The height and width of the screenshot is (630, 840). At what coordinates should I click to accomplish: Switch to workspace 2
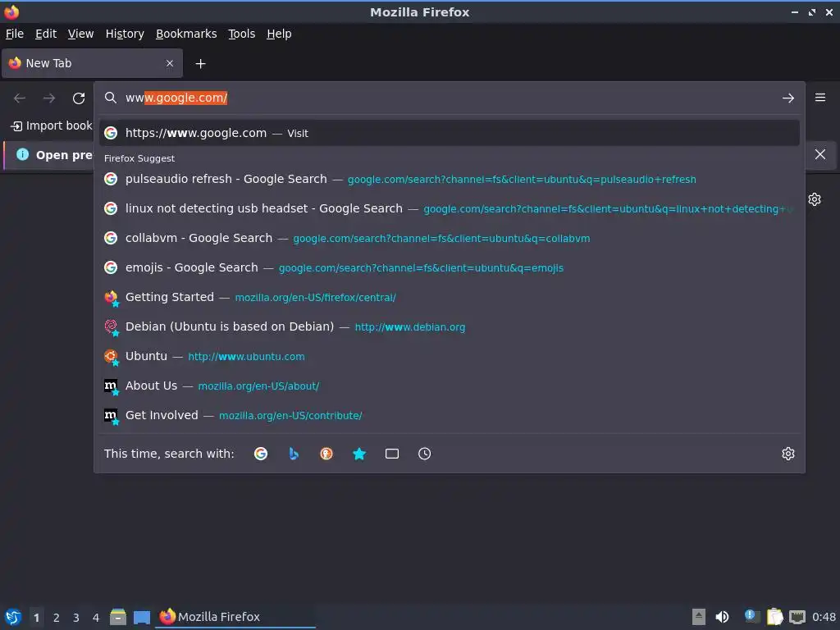[57, 618]
